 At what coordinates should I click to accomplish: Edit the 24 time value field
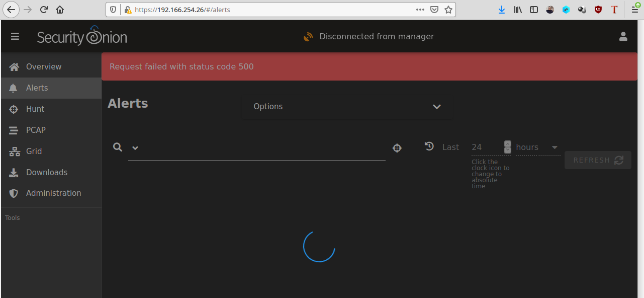click(x=487, y=147)
